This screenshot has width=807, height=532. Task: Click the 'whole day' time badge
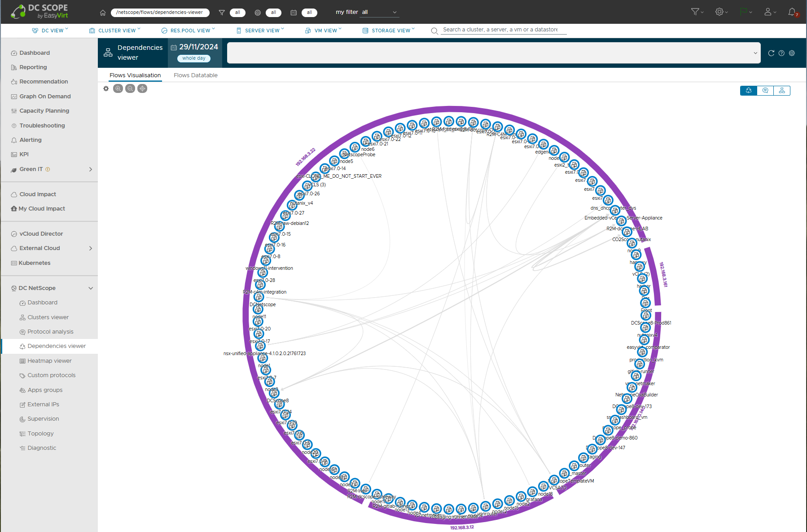(x=194, y=58)
